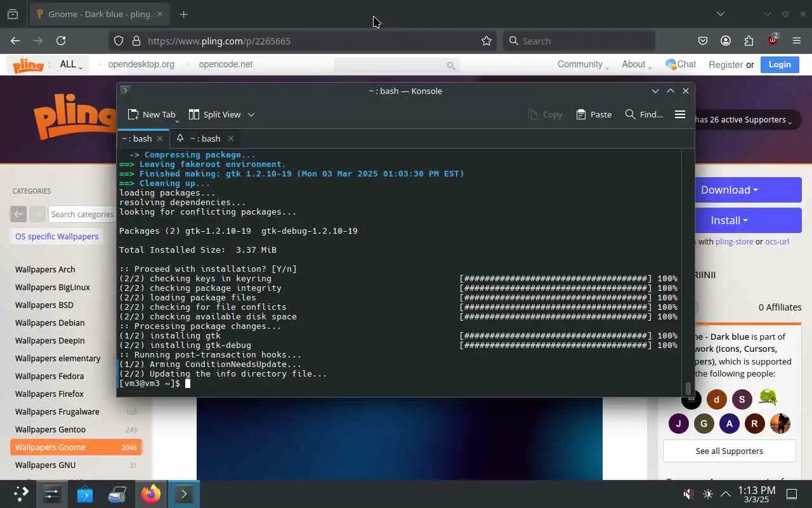Save page to Pocket
This screenshot has height=508, width=812.
(703, 41)
